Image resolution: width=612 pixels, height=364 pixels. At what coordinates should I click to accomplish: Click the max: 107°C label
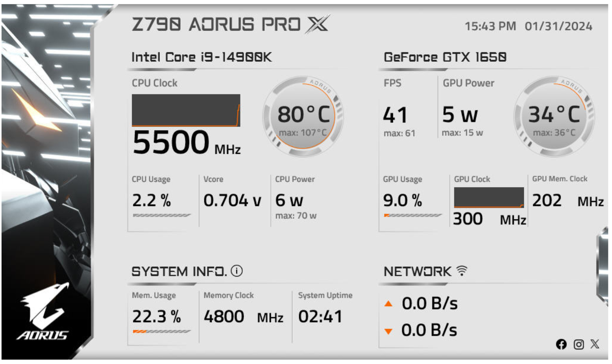click(303, 133)
